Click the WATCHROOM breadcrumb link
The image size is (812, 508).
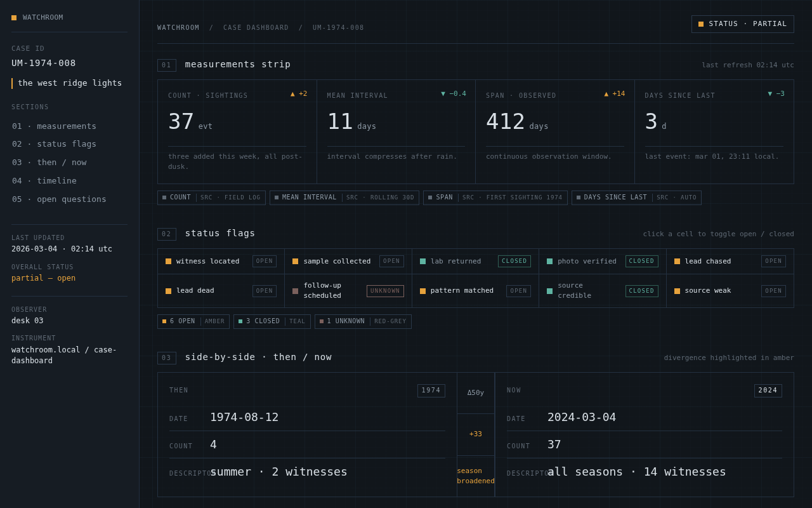coord(178,28)
